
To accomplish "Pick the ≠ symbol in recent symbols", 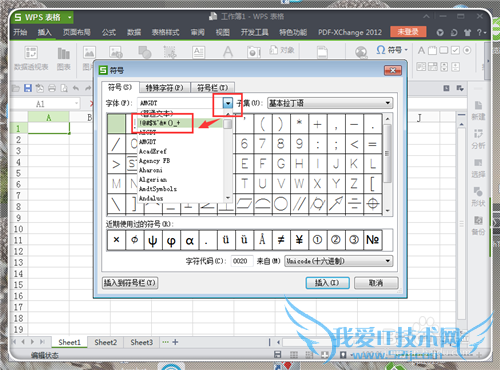I will [281, 240].
